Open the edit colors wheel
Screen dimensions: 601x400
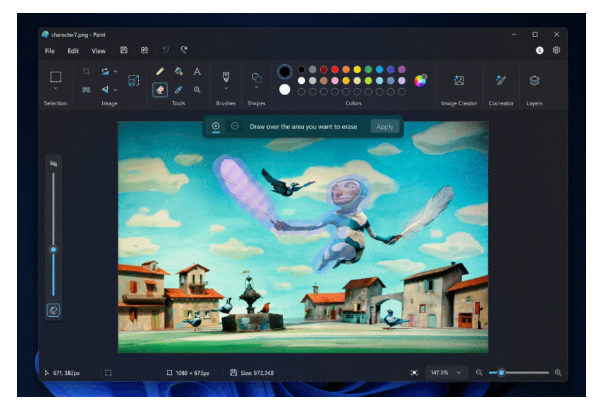(421, 80)
